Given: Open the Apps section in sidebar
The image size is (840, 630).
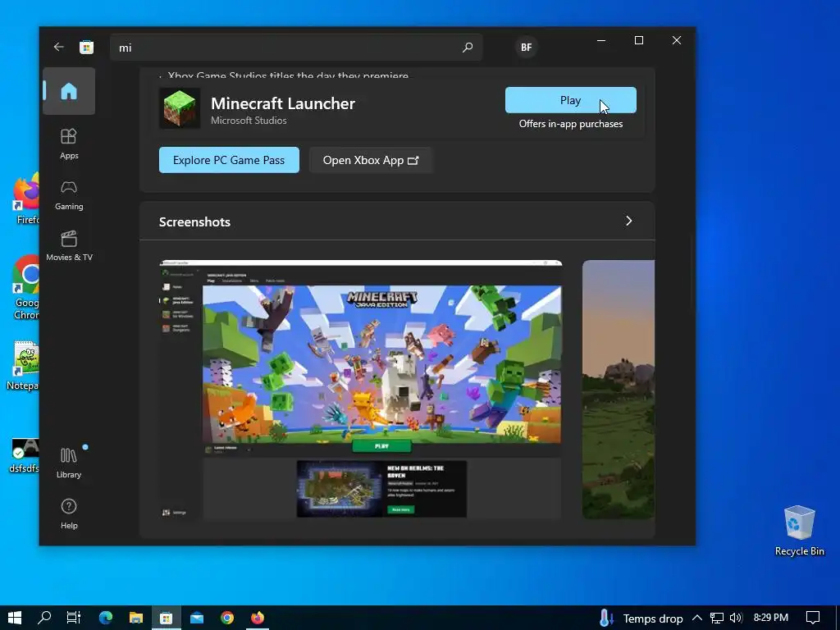Looking at the screenshot, I should click(69, 144).
